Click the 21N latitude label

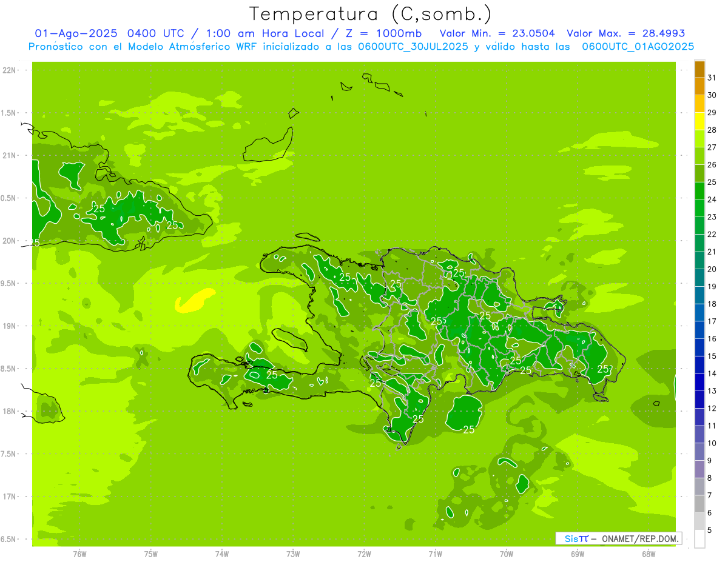point(10,156)
